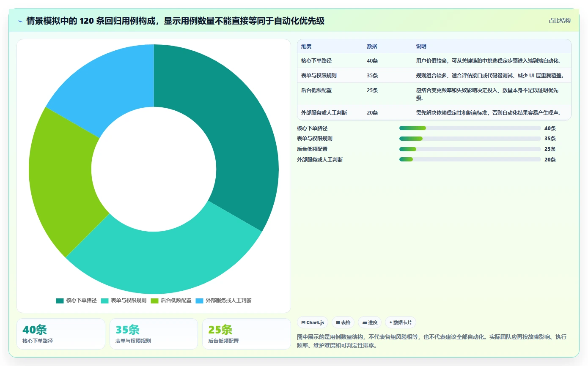Click the 40条 cell in the table
Viewport: 588px width, 366px height.
pos(372,60)
